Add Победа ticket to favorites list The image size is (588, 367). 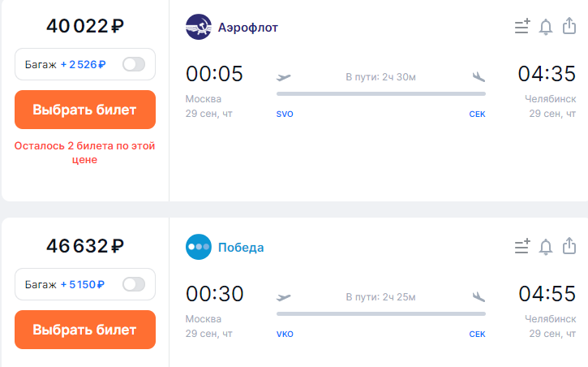[522, 247]
